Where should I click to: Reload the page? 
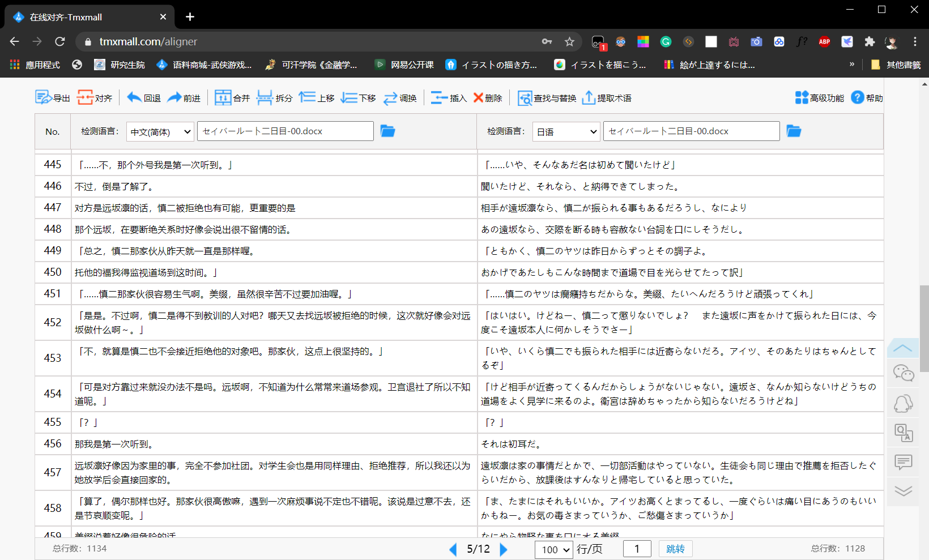coord(59,41)
